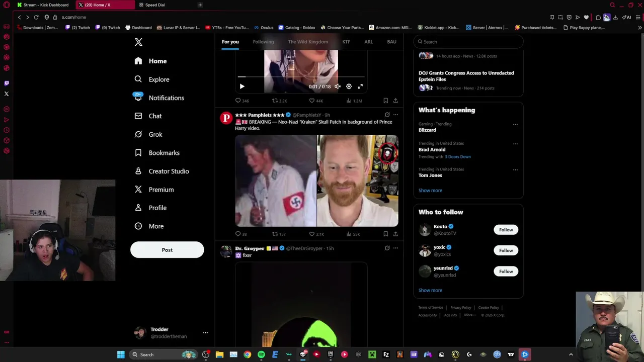Viewport: 644px width, 362px height.
Task: Open Home from the sidebar
Action: click(151, 61)
